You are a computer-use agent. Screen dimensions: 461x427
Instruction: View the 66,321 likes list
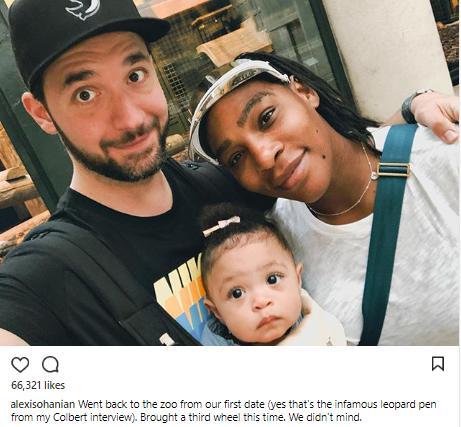(38, 385)
